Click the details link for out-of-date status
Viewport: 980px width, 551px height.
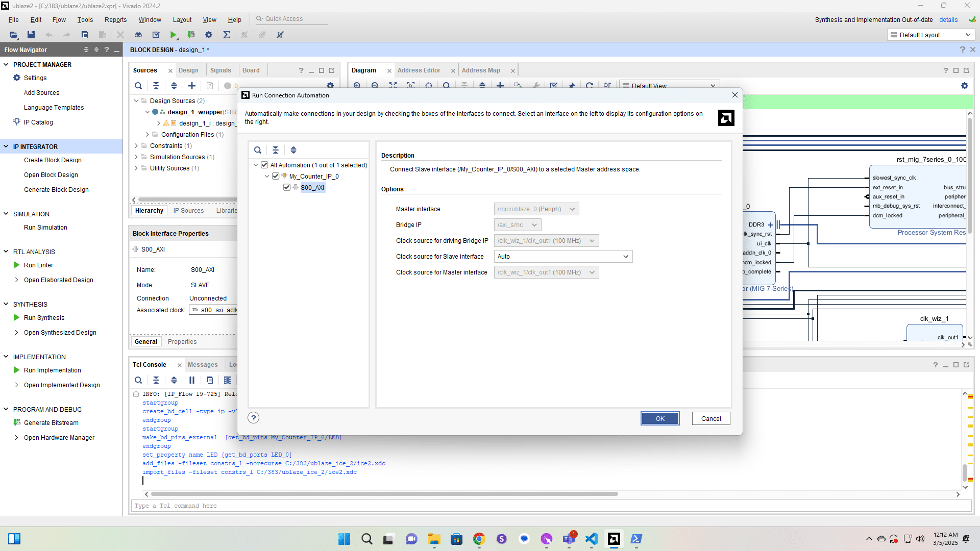coord(948,20)
